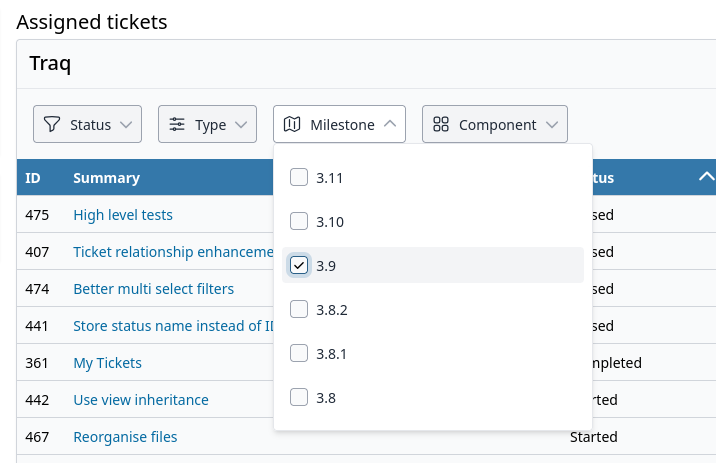The height and width of the screenshot is (463, 716).
Task: Select the 3.8.1 option label
Action: click(x=332, y=354)
